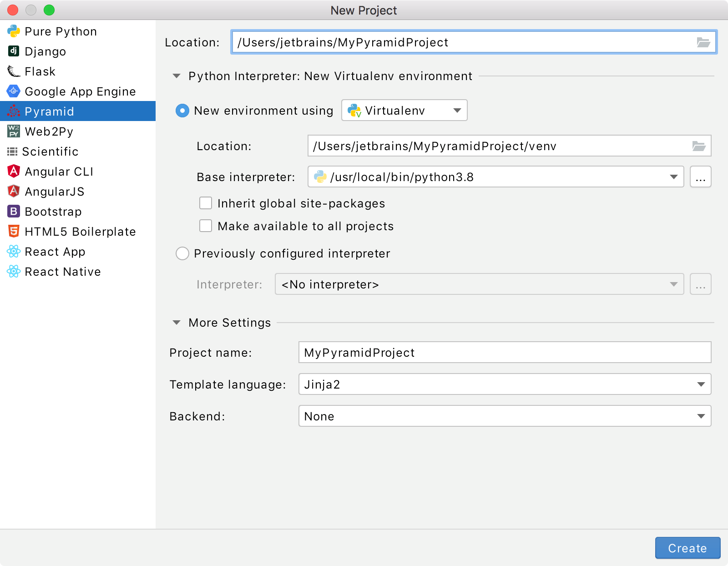Select Previously configured interpreter radio button
The width and height of the screenshot is (728, 566).
[182, 253]
